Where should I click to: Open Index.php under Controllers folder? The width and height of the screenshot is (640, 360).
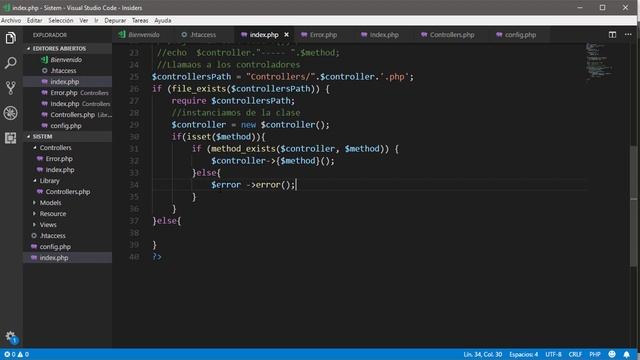67,170
